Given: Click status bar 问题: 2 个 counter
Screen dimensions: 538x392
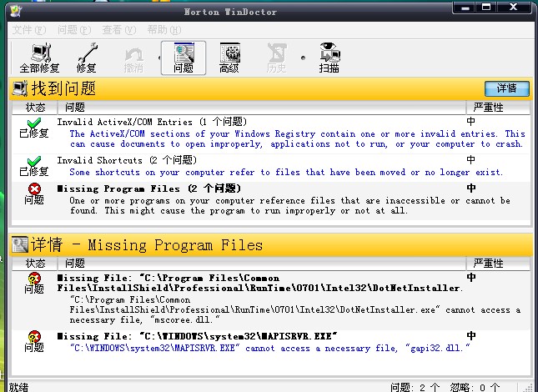Looking at the screenshot, I should (x=415, y=388).
